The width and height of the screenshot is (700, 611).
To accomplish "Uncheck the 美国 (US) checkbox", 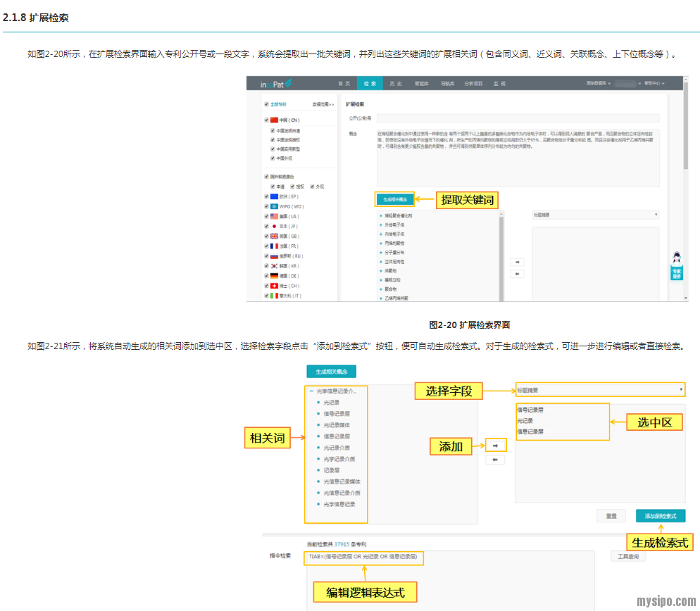I will coord(266,217).
